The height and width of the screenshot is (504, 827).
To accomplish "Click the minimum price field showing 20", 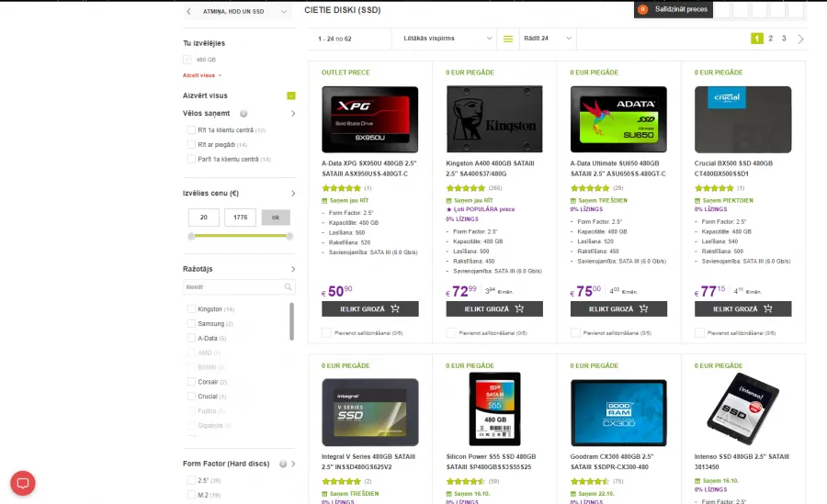I will (x=204, y=218).
